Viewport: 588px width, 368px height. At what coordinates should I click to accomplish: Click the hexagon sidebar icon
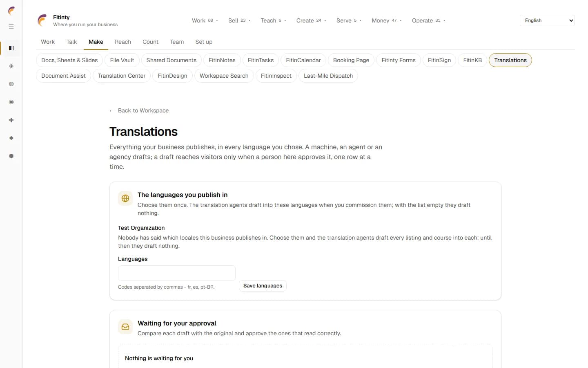point(11,156)
